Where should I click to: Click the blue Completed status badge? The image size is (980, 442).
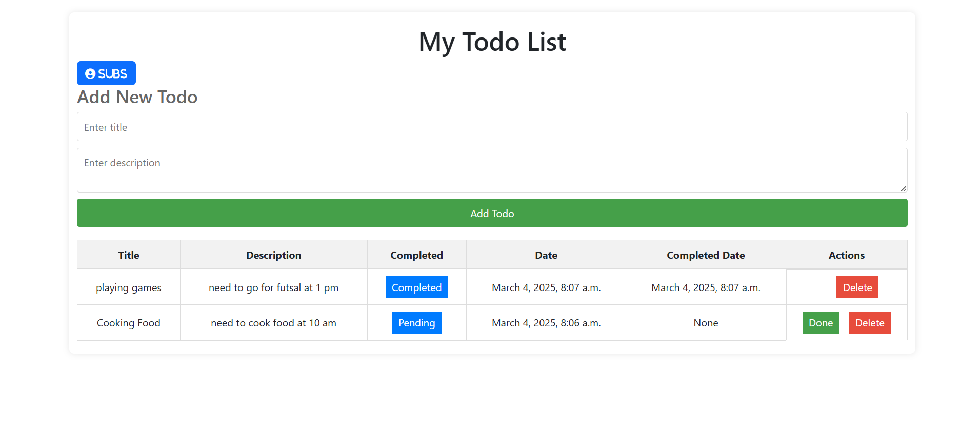pyautogui.click(x=416, y=287)
